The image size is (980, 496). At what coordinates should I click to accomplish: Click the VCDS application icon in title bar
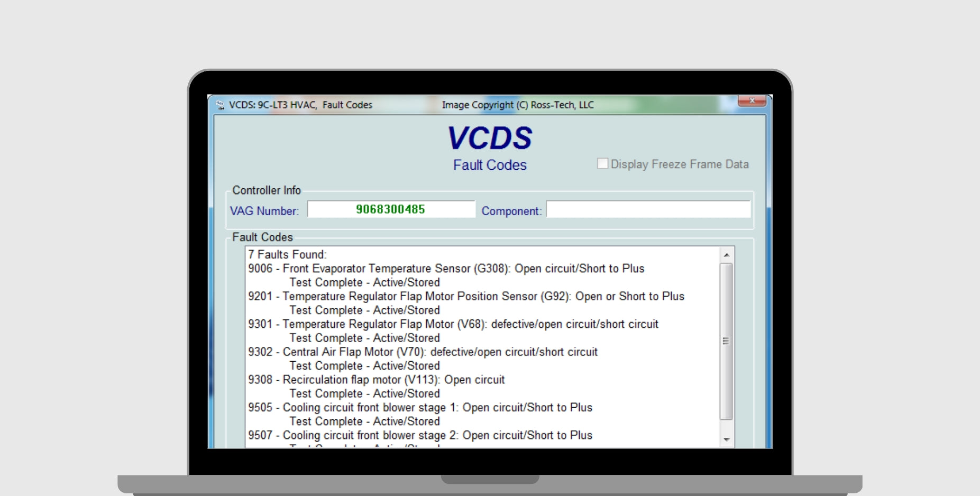tap(220, 105)
